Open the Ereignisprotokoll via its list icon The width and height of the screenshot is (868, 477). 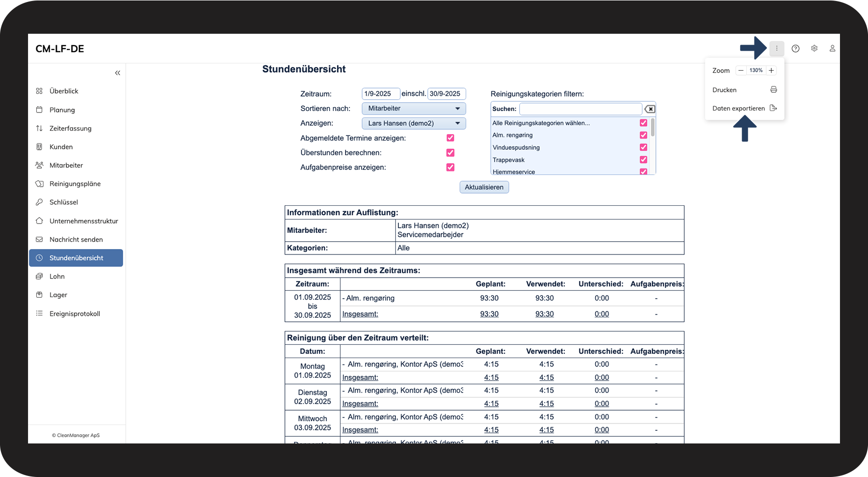pos(39,313)
